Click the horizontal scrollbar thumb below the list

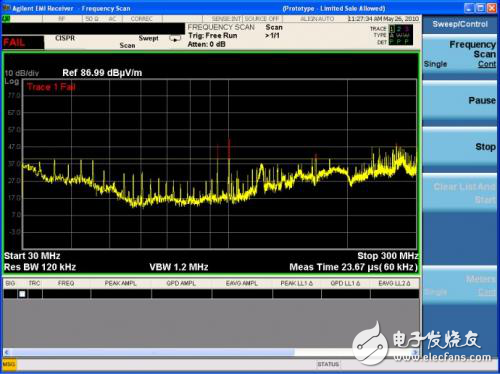click(153, 352)
